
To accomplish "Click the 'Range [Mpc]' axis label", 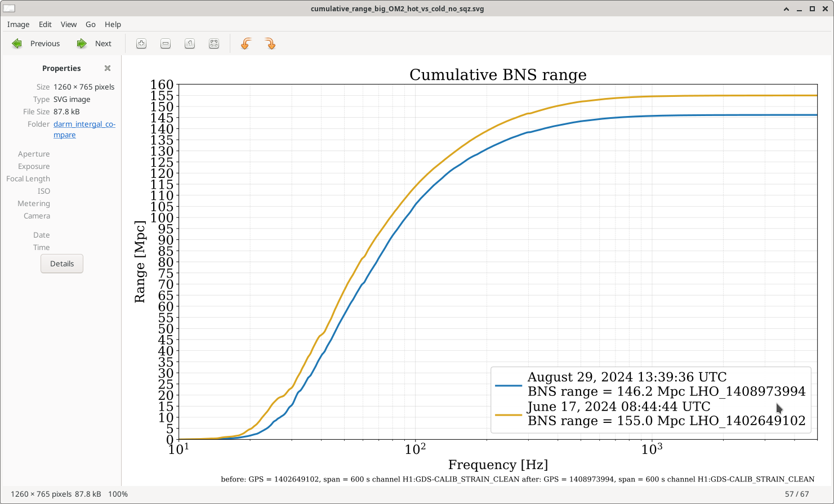I will click(140, 262).
